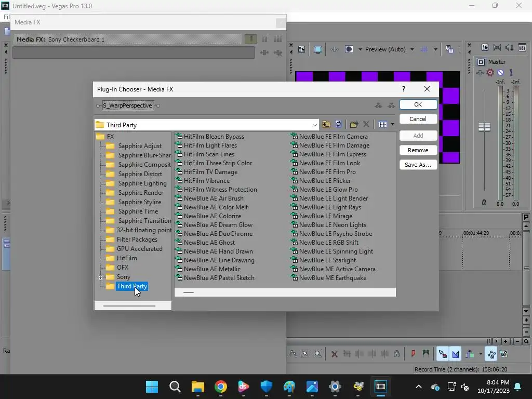Click the mixer Downmix Output icon
The image size is (532, 399).
497,47
